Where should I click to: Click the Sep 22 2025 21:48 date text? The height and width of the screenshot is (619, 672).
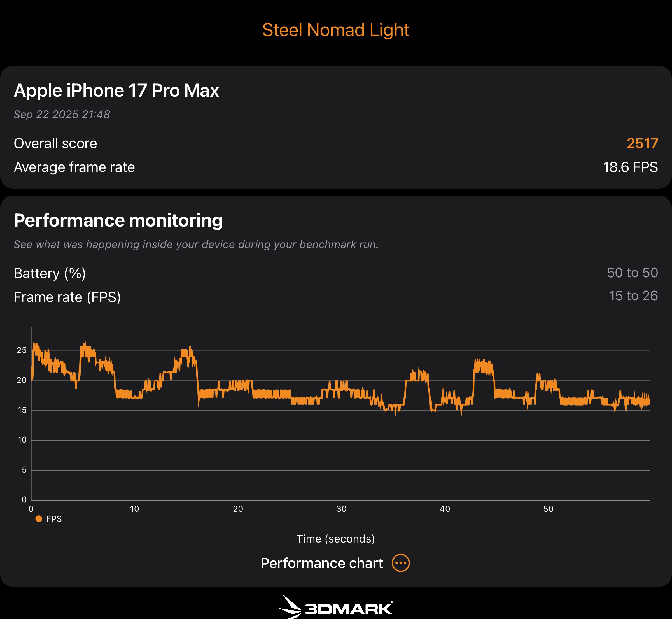(x=62, y=115)
